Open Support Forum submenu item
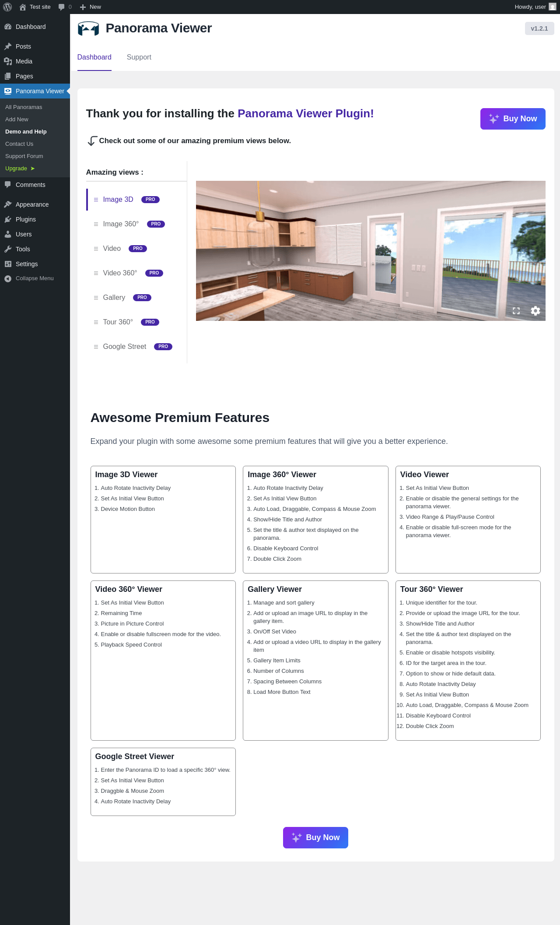Image resolution: width=560 pixels, height=925 pixels. click(x=24, y=156)
